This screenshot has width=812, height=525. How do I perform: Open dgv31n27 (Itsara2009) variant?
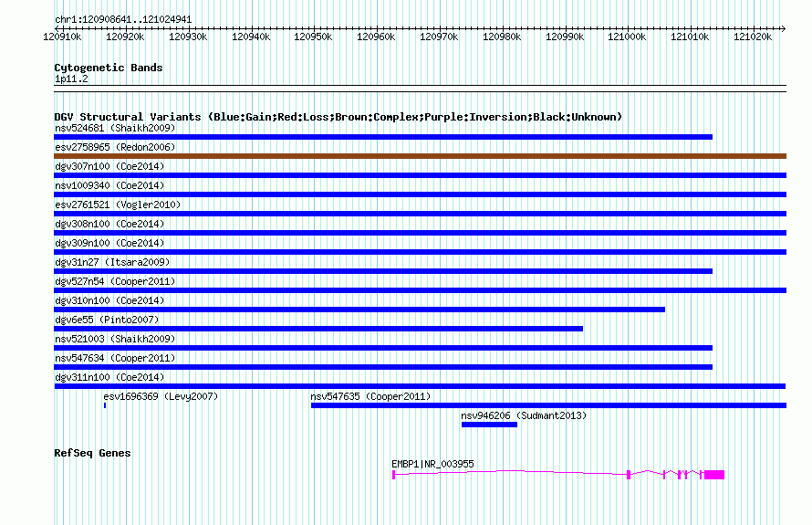[112, 262]
